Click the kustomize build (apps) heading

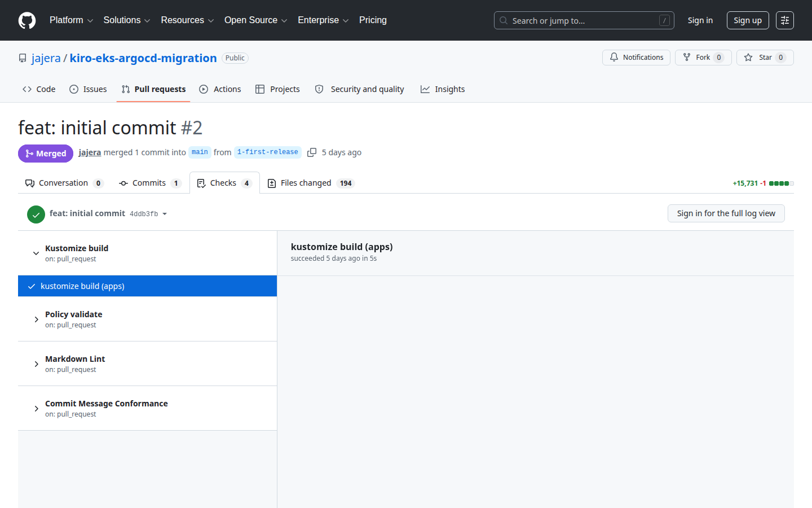[x=342, y=247]
